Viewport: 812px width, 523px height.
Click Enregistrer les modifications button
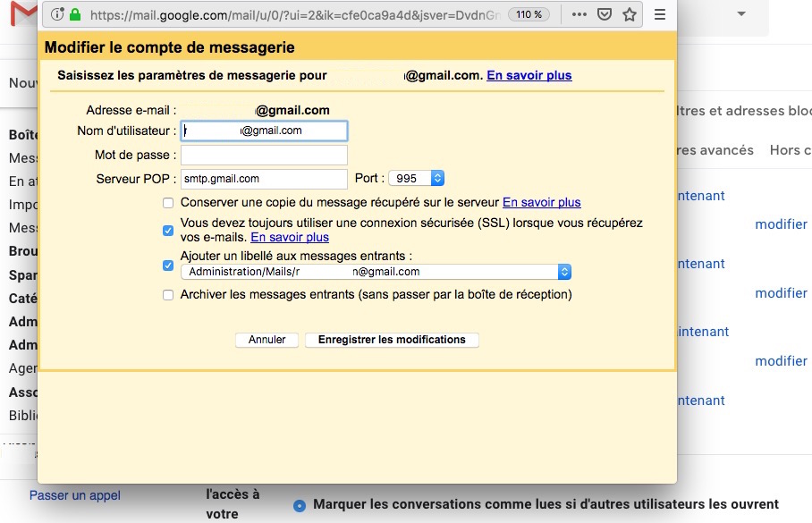coord(392,340)
